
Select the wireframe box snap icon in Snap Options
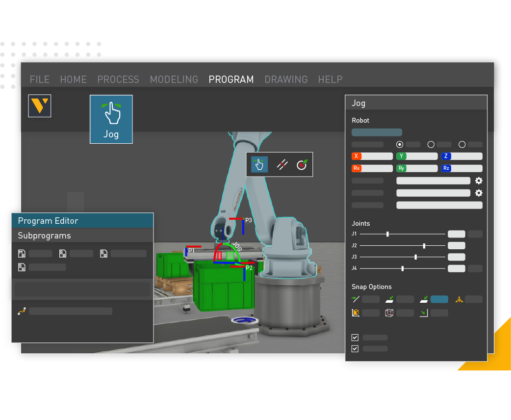(389, 313)
